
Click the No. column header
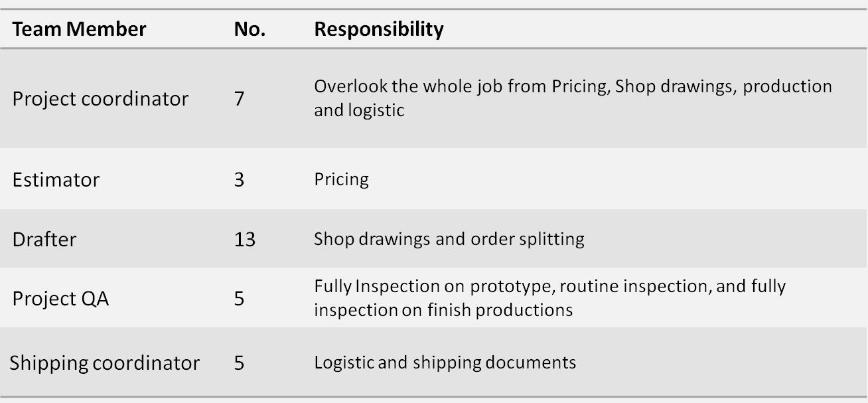tap(250, 29)
